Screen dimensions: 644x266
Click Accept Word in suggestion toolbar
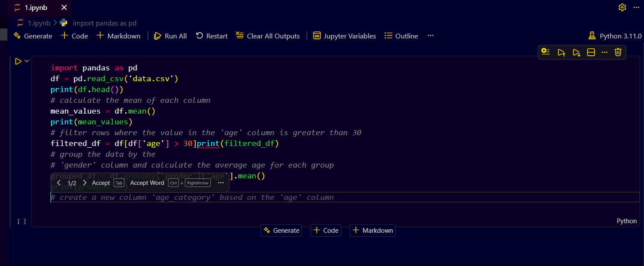click(147, 183)
